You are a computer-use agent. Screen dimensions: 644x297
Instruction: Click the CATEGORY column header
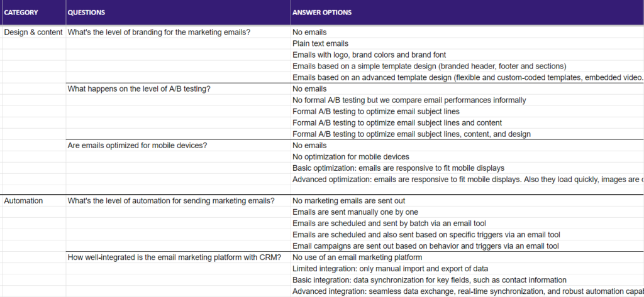pyautogui.click(x=23, y=13)
